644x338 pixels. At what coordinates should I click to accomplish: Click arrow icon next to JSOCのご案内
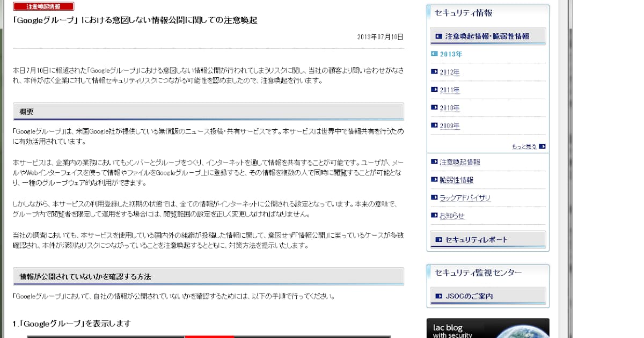click(x=439, y=296)
